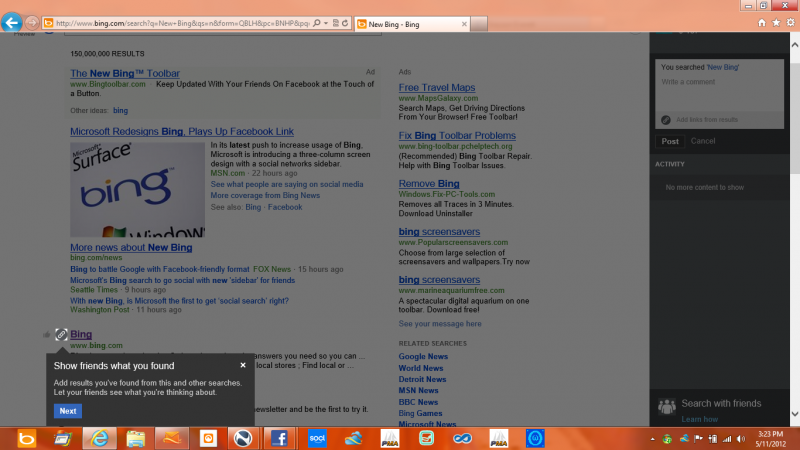Open the 'Free Travel Maps' ad
Image resolution: width=800 pixels, height=450 pixels.
point(437,88)
